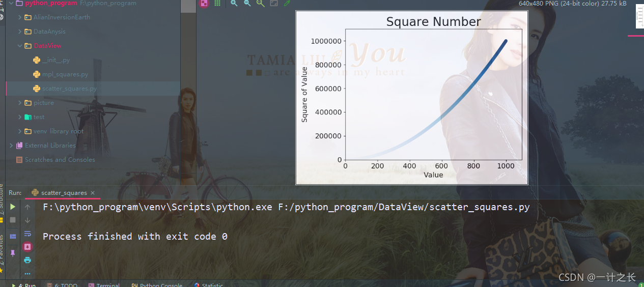Expand the DataAnysis folder

pos(20,32)
